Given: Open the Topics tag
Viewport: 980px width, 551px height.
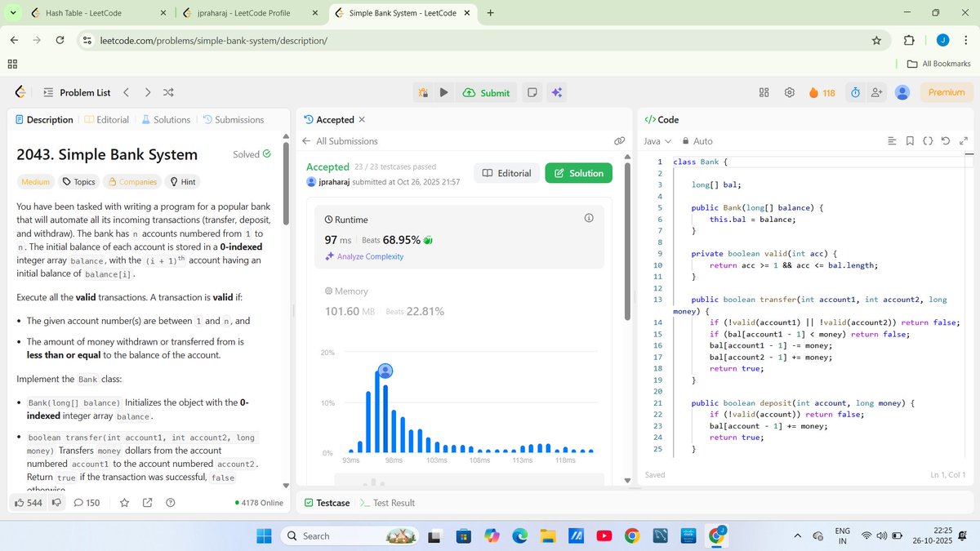Looking at the screenshot, I should coord(79,182).
